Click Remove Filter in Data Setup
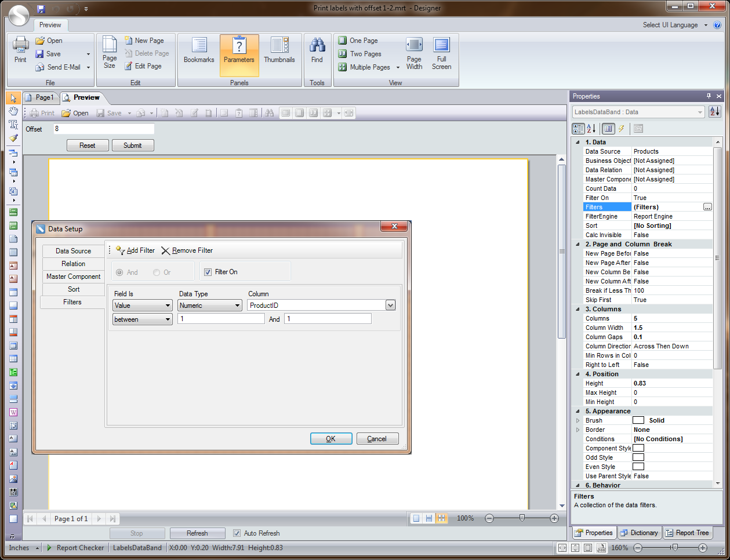Viewport: 730px width, 560px height. 187,250
